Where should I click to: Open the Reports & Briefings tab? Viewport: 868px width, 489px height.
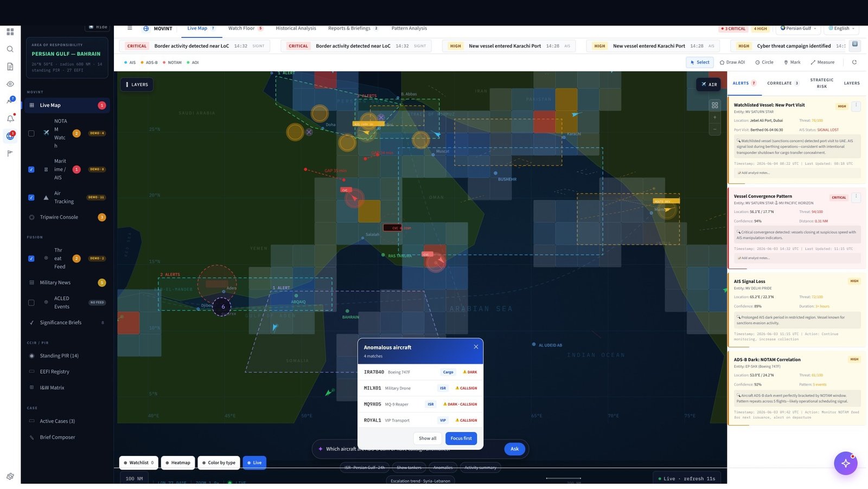[353, 28]
